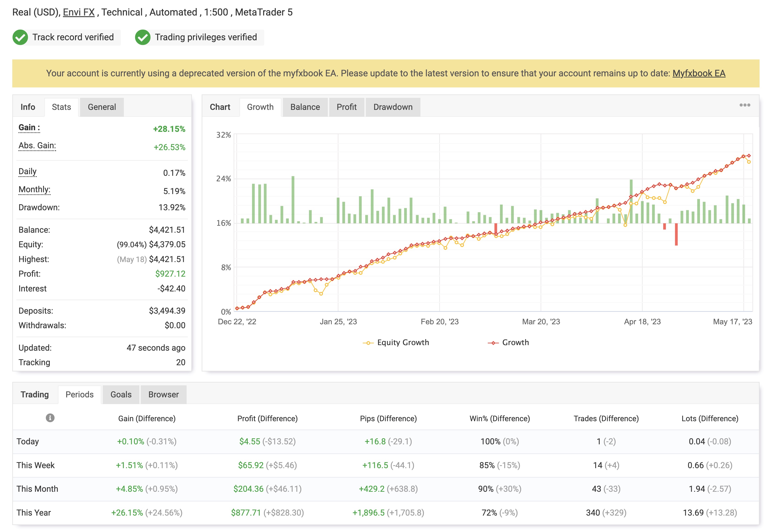Click the Track record verified checkmark icon
This screenshot has height=532, width=770.
[x=20, y=37]
